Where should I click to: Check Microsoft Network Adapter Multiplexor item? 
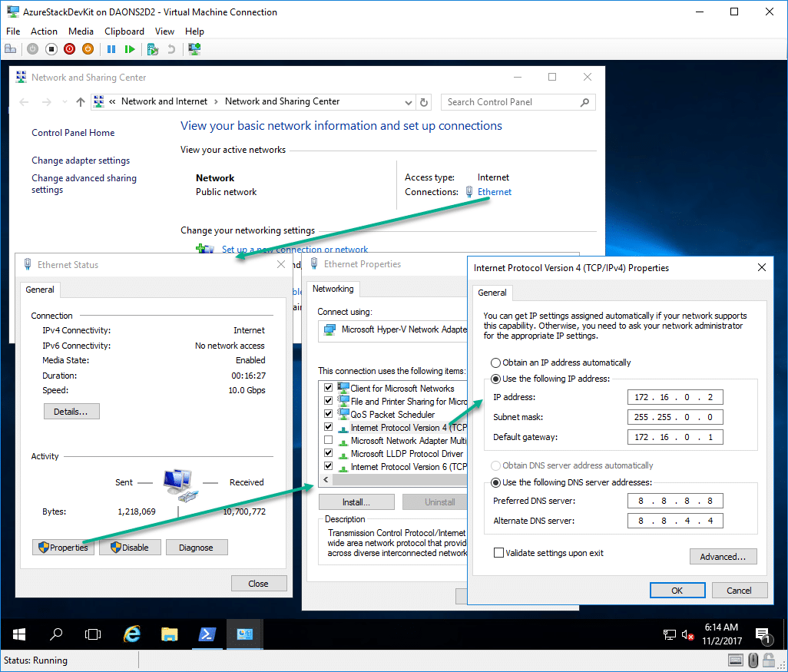click(328, 440)
